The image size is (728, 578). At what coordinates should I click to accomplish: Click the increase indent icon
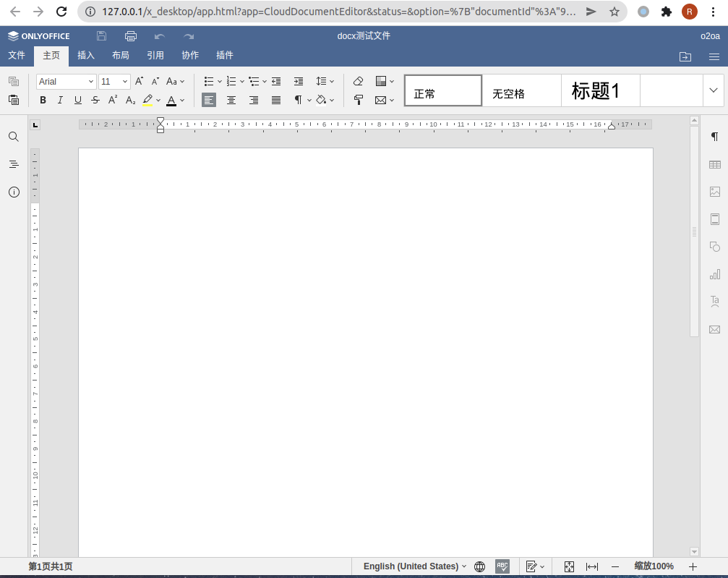pos(299,82)
